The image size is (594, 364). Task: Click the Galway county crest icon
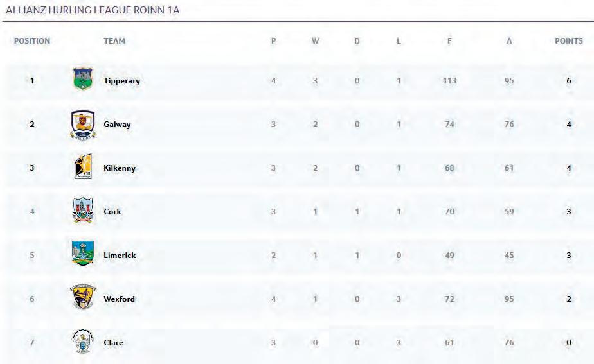point(82,124)
